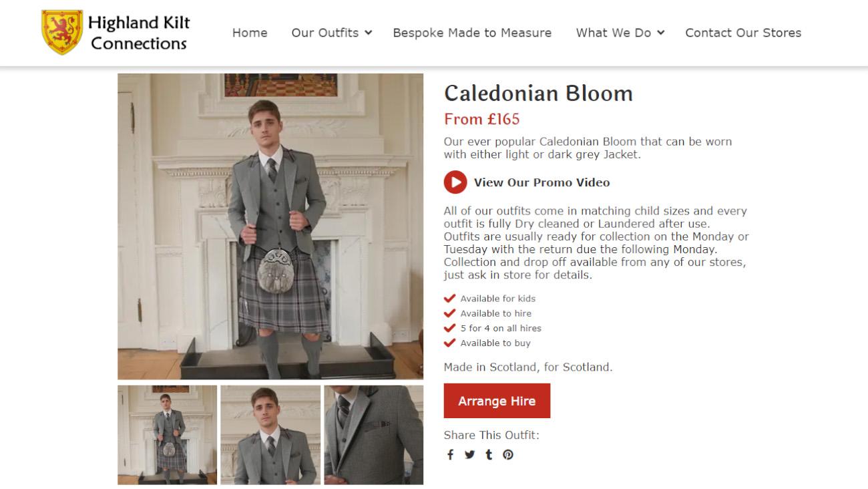This screenshot has height=489, width=868.
Task: Click the checkmark beside Available for kids
Action: [450, 299]
